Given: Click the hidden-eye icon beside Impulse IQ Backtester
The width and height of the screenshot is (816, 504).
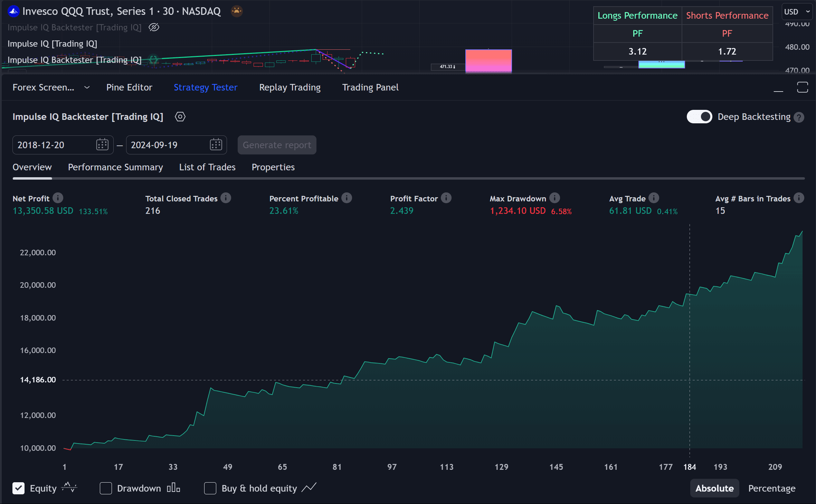Looking at the screenshot, I should coord(154,27).
